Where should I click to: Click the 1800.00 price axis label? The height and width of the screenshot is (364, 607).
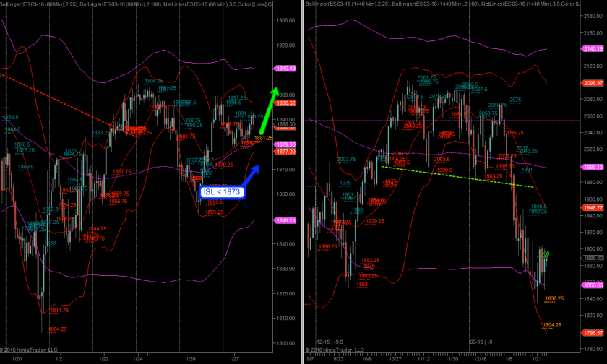pyautogui.click(x=285, y=343)
